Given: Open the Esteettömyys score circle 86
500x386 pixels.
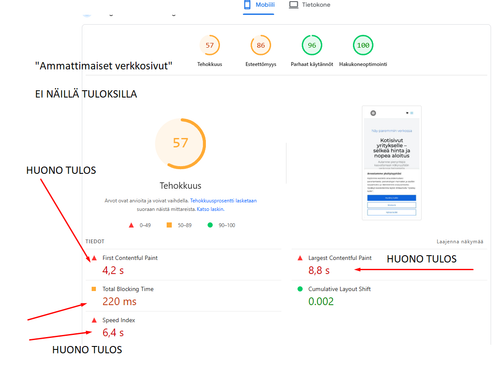Looking at the screenshot, I should 261,45.
